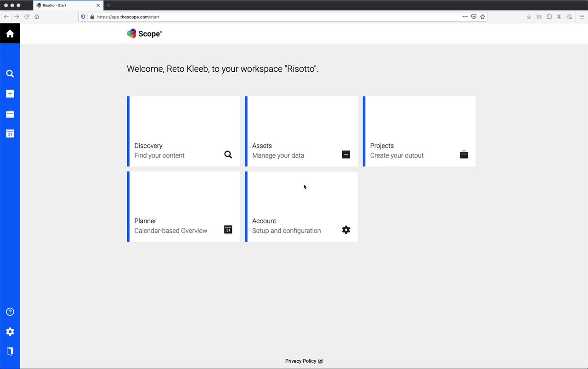This screenshot has width=588, height=369.
Task: Select the Risotto - Start browser tab
Action: click(68, 5)
